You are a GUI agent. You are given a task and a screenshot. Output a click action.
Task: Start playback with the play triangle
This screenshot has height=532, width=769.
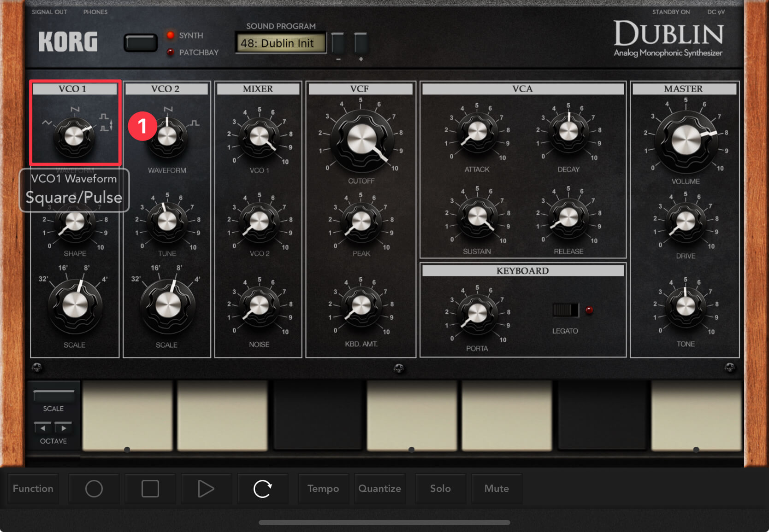(x=206, y=489)
